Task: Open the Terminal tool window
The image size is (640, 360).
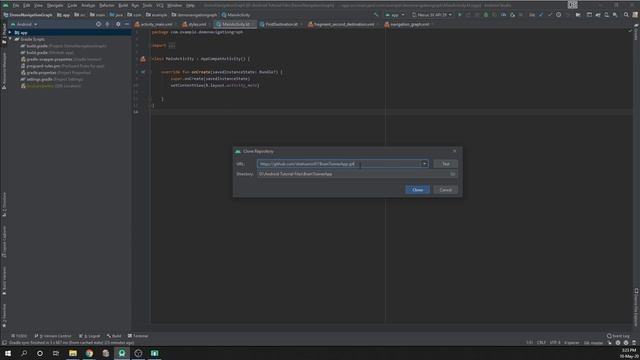Action: coord(138,336)
